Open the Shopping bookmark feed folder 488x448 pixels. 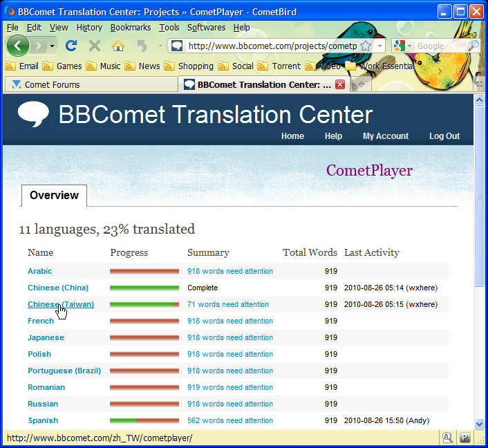coord(189,66)
